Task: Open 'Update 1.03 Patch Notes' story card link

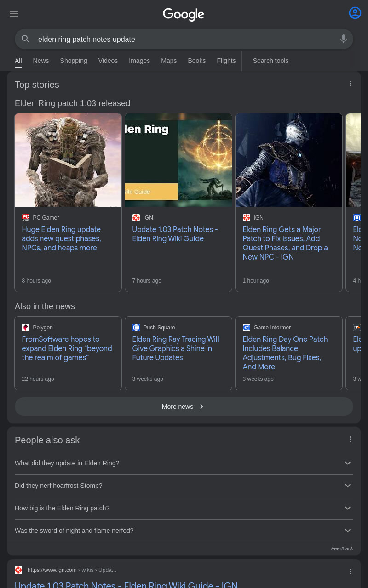Action: pyautogui.click(x=175, y=234)
